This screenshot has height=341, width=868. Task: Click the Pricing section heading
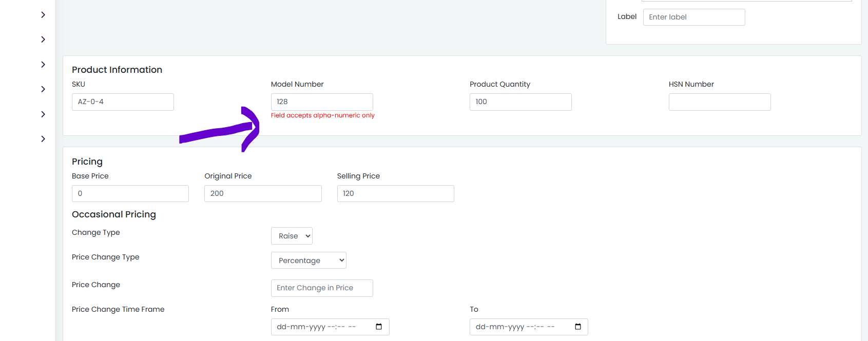tap(87, 162)
